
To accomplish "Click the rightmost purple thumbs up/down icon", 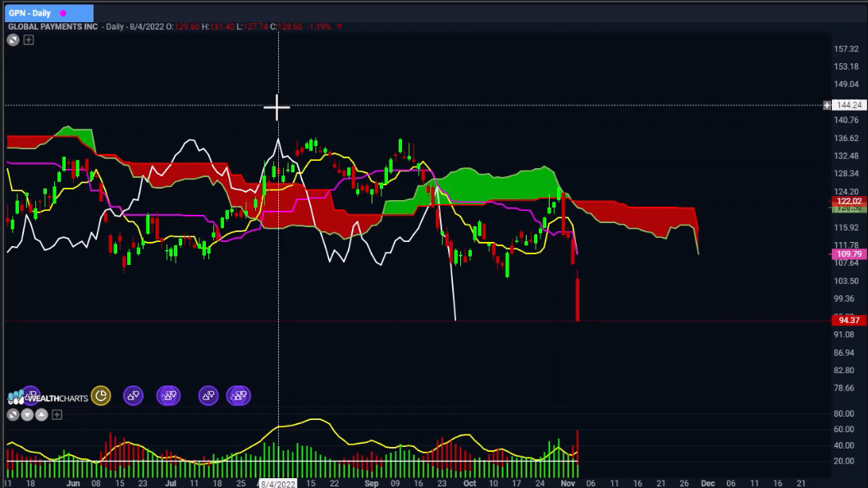I will tap(239, 395).
